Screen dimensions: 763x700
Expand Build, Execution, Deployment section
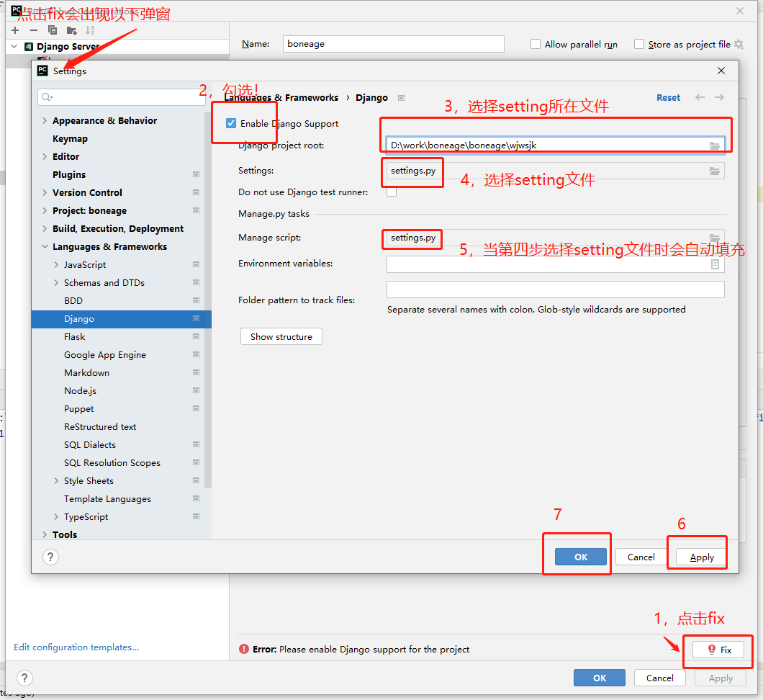(x=45, y=228)
